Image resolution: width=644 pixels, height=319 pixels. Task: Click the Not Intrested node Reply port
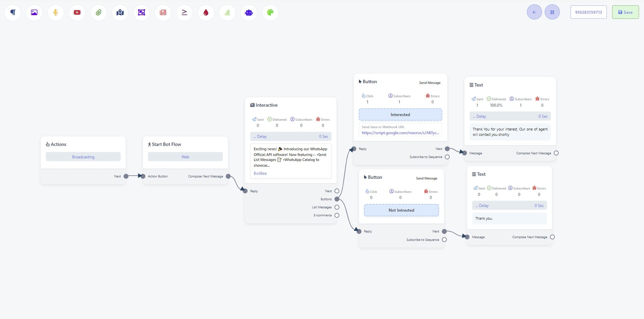pos(359,231)
